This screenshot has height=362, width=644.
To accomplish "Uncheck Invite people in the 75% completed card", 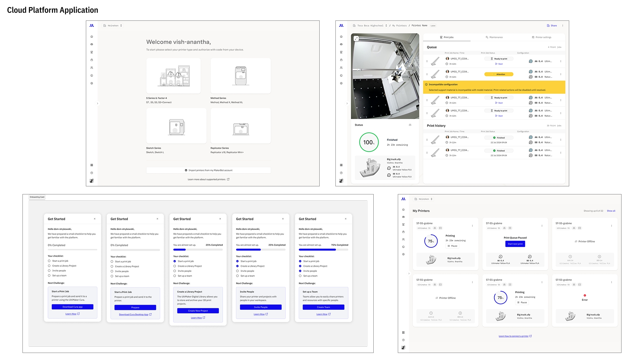I will coord(300,271).
